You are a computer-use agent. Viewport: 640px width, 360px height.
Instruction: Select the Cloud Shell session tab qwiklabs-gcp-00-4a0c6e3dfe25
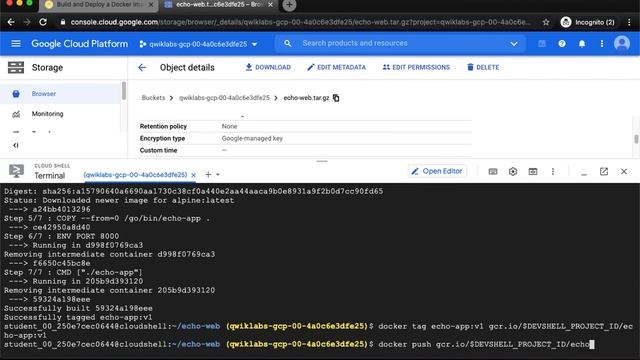click(135, 175)
